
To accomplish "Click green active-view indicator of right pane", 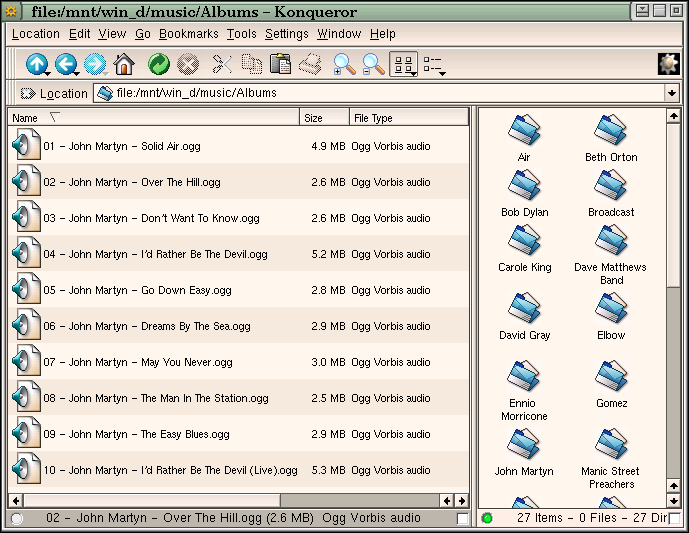I will [487, 518].
